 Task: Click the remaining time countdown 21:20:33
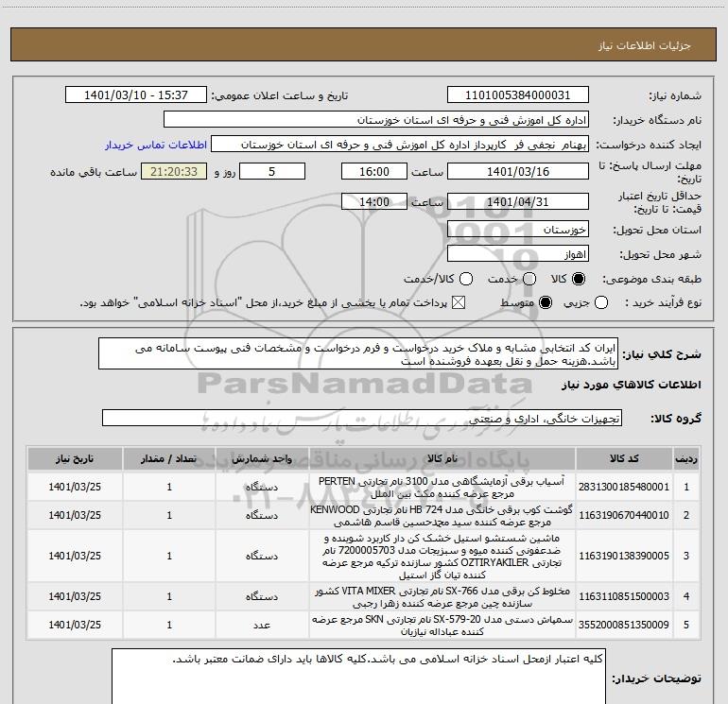(x=174, y=171)
